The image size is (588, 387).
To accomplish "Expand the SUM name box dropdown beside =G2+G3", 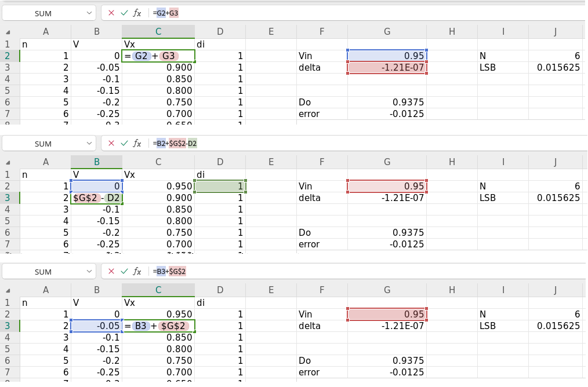I will click(89, 13).
